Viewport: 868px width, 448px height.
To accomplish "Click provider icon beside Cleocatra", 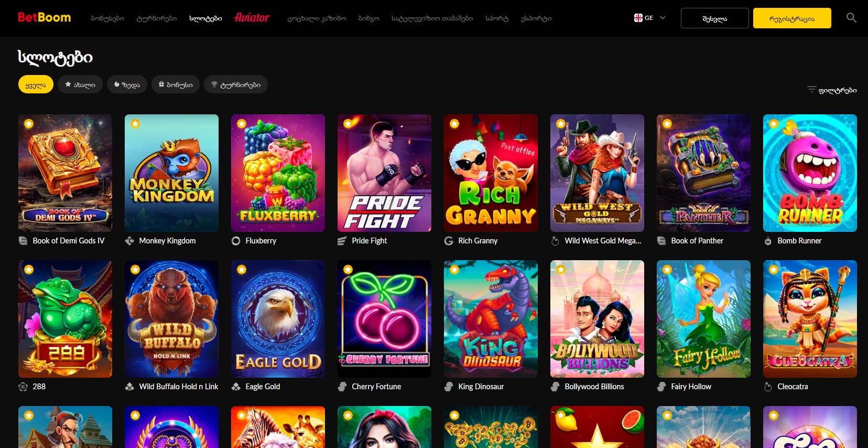I will point(768,387).
